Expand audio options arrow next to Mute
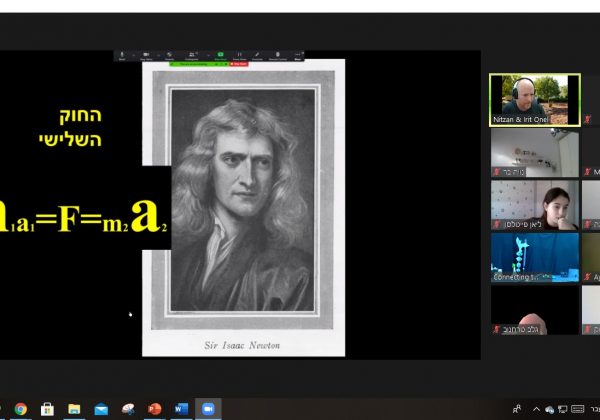 point(134,55)
